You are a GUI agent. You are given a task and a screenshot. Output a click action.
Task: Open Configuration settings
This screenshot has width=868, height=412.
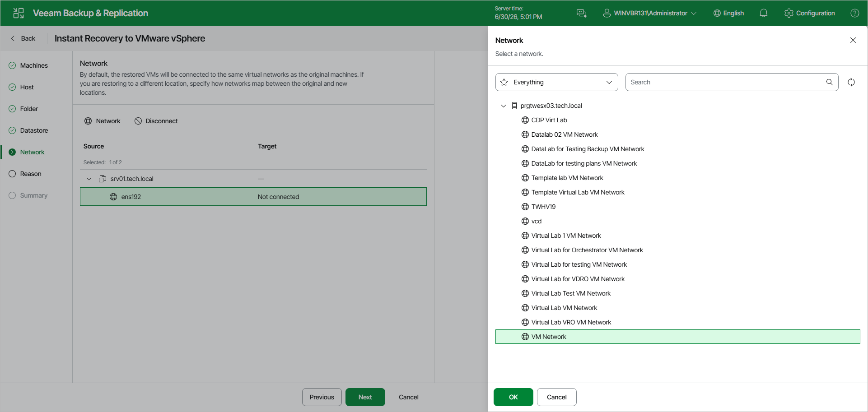point(810,13)
